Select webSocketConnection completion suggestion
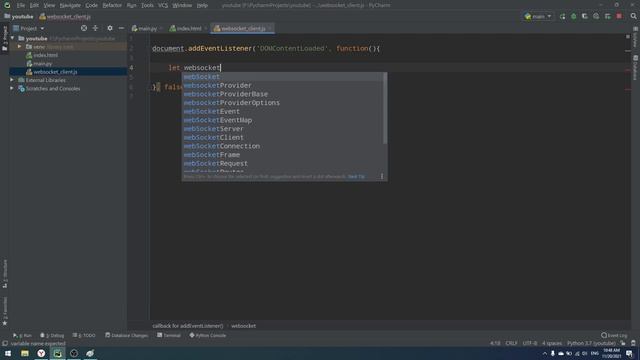 click(x=282, y=146)
